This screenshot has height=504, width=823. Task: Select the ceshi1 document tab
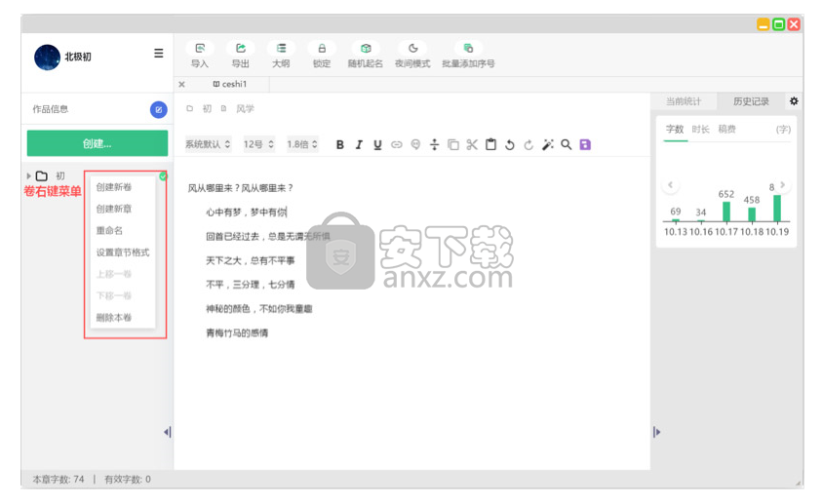230,84
